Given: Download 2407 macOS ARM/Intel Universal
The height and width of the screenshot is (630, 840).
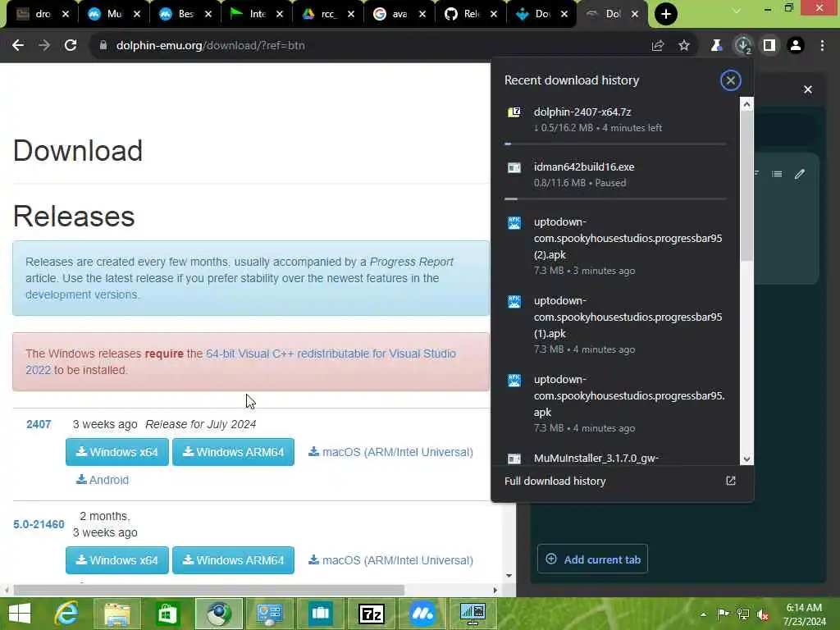Looking at the screenshot, I should pos(390,452).
